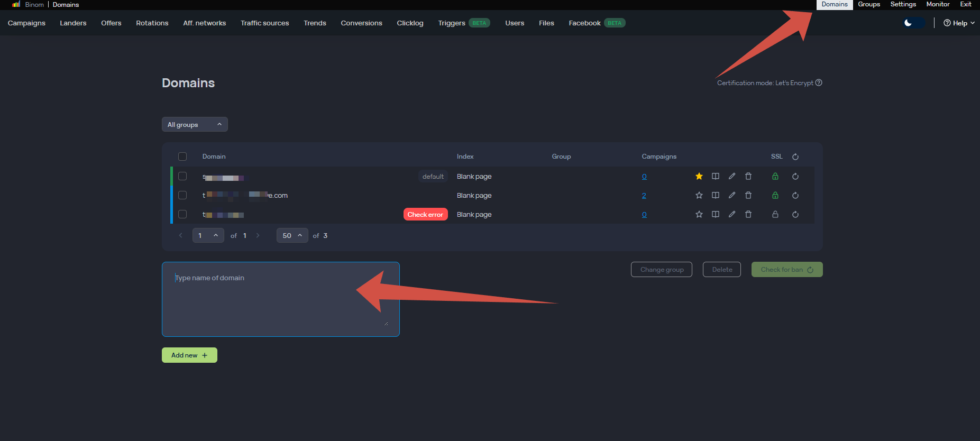Expand the Help menu
The height and width of the screenshot is (441, 980).
[959, 23]
